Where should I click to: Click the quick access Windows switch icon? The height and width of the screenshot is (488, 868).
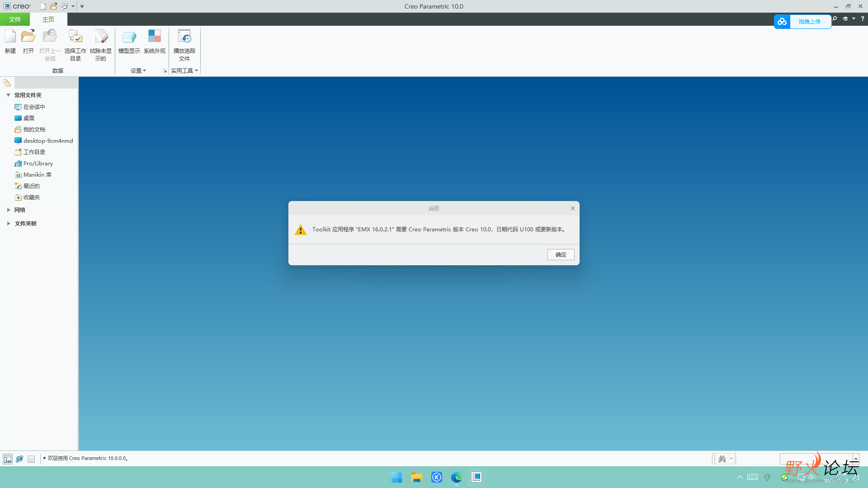65,6
